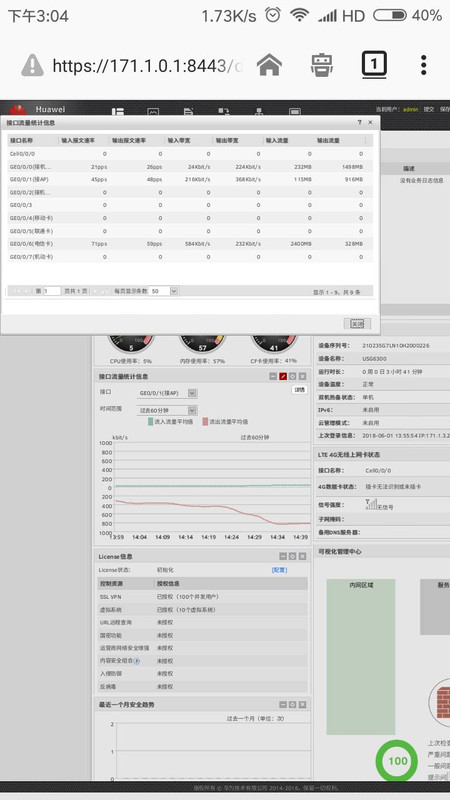
Task: Minimize the 接口流量统计信息 dashboard panel
Action: point(273,376)
